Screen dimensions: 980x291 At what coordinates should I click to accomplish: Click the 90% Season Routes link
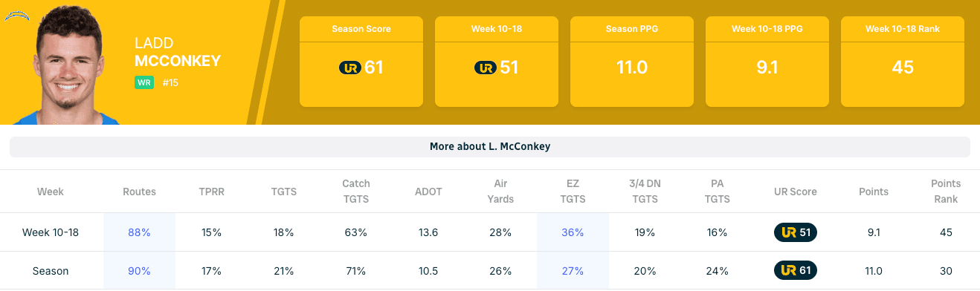(x=139, y=271)
